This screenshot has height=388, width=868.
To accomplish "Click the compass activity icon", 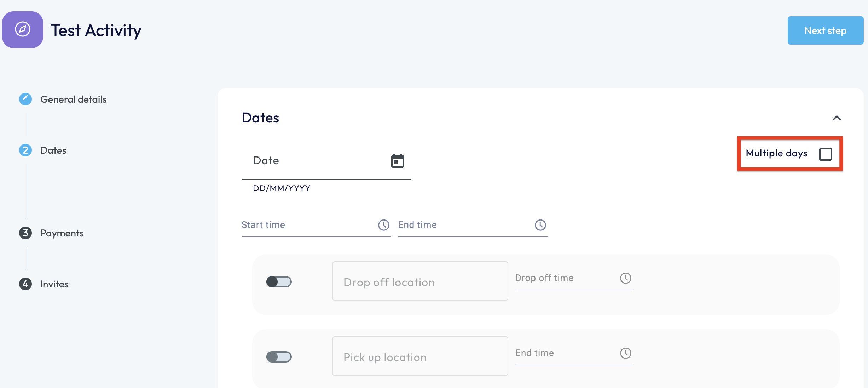I will [23, 30].
